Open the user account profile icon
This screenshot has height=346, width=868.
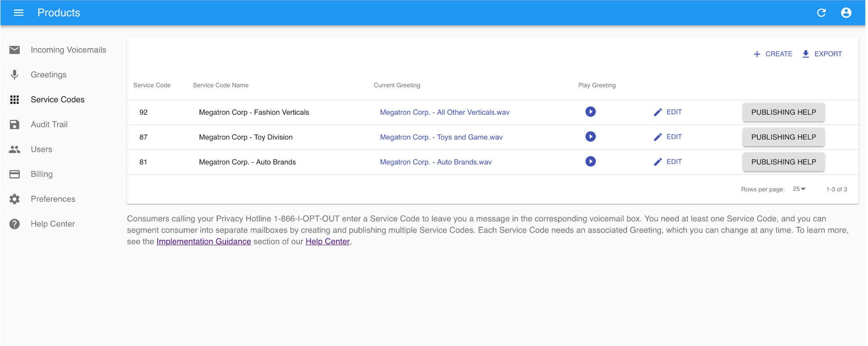[x=846, y=13]
